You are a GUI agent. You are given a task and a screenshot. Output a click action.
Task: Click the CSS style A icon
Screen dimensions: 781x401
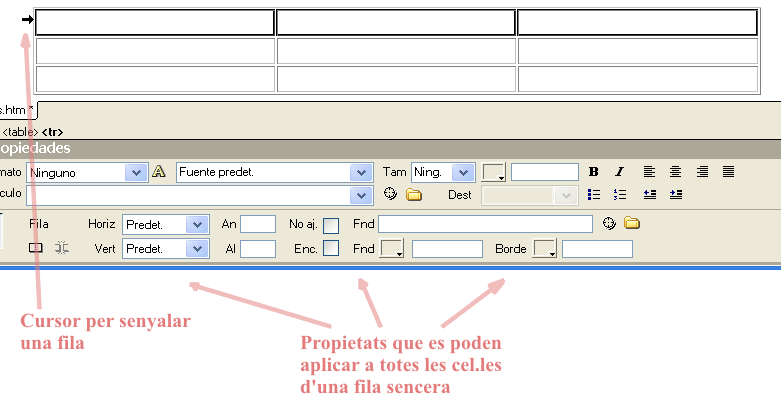tap(158, 171)
